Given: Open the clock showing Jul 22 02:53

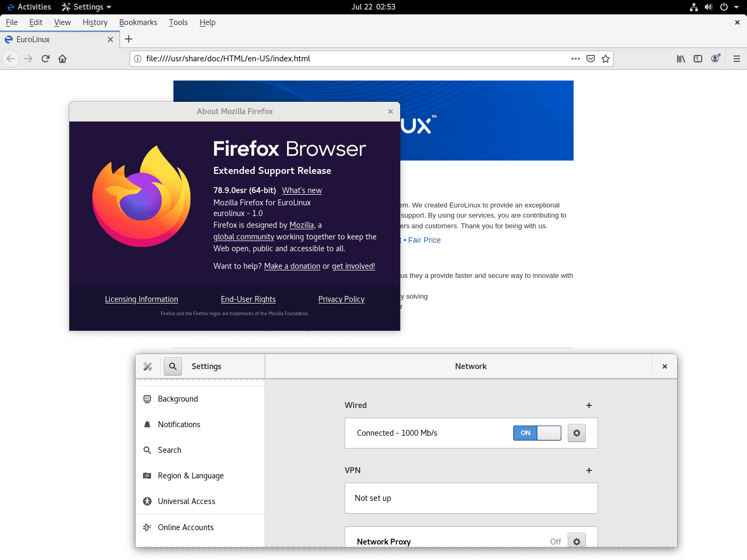Looking at the screenshot, I should [373, 7].
